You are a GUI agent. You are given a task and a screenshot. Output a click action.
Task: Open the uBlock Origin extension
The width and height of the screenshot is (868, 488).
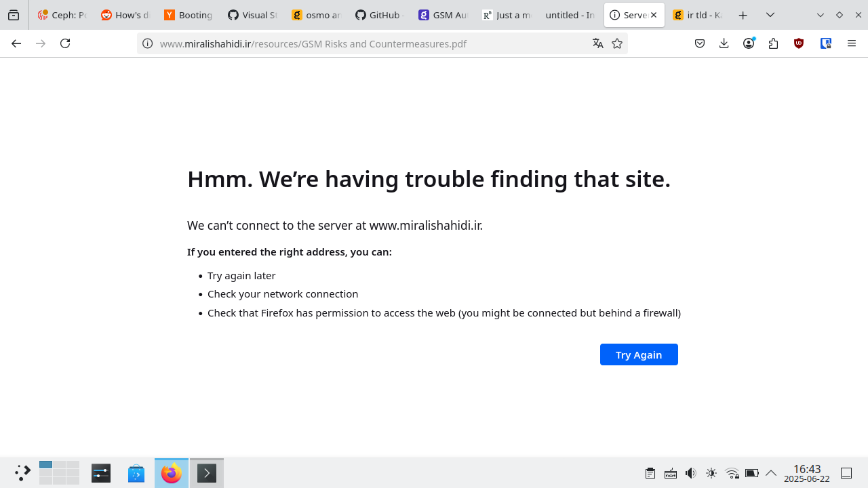click(x=799, y=43)
